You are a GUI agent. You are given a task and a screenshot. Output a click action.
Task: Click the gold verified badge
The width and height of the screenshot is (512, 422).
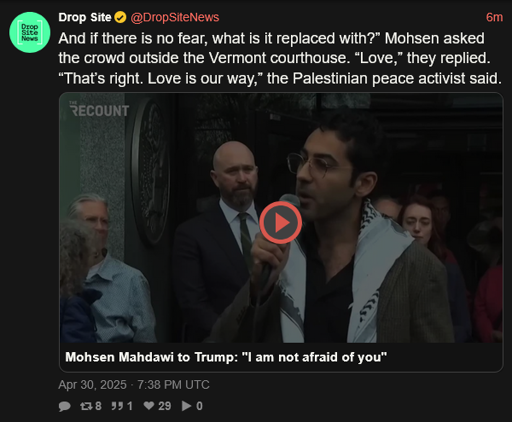[x=120, y=17]
